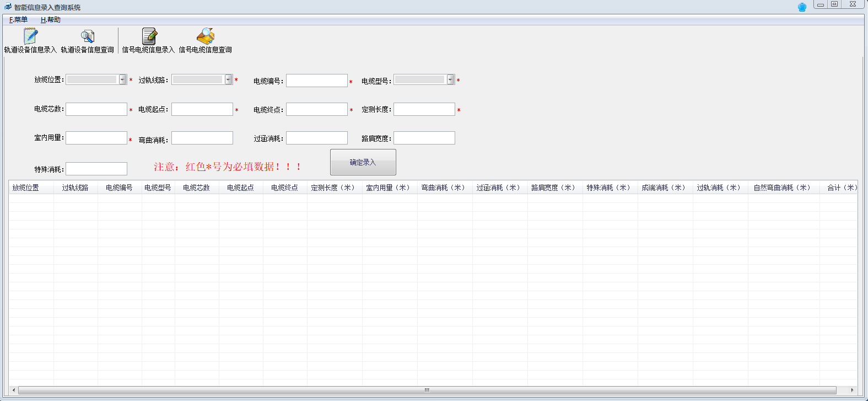
Task: Click the 成端消耗（米） column header
Action: (x=665, y=188)
